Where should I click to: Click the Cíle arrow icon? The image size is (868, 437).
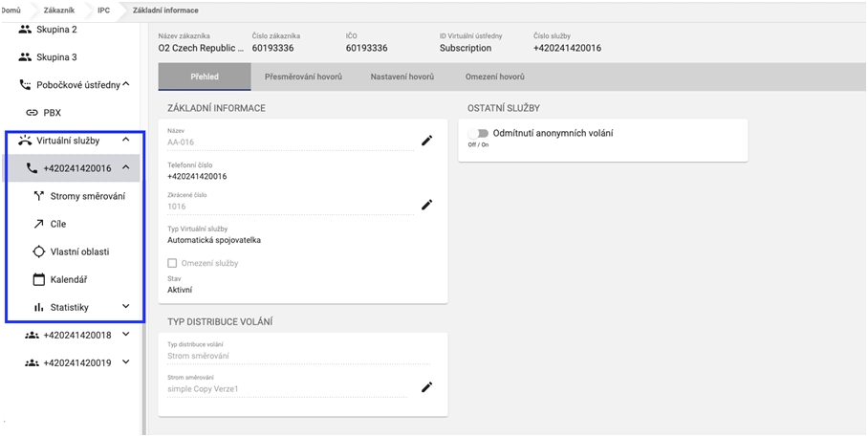[39, 224]
